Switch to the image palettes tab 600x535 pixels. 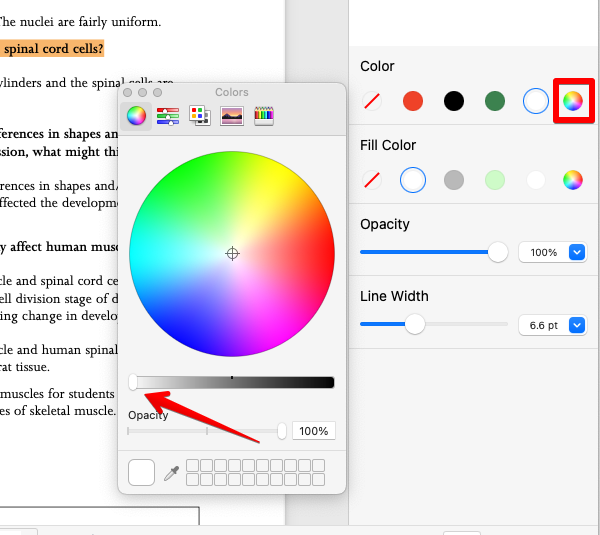[232, 116]
